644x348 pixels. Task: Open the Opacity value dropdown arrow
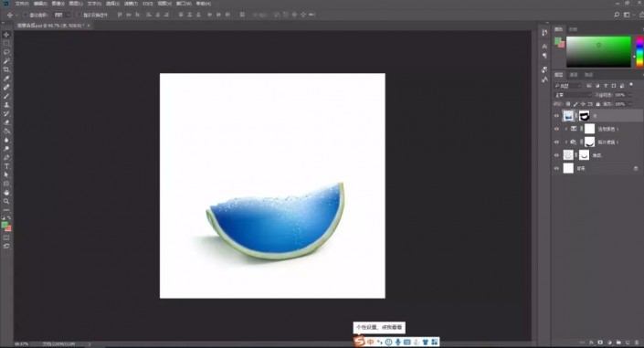tap(630, 95)
